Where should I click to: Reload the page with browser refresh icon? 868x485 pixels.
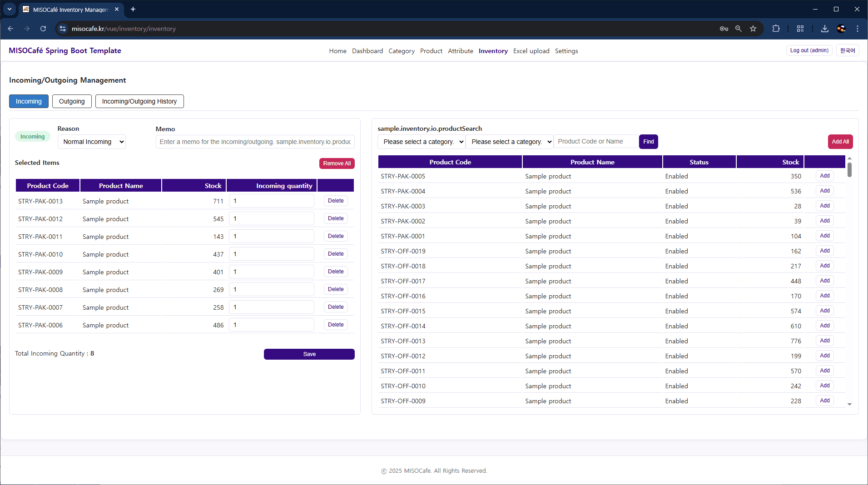(43, 29)
